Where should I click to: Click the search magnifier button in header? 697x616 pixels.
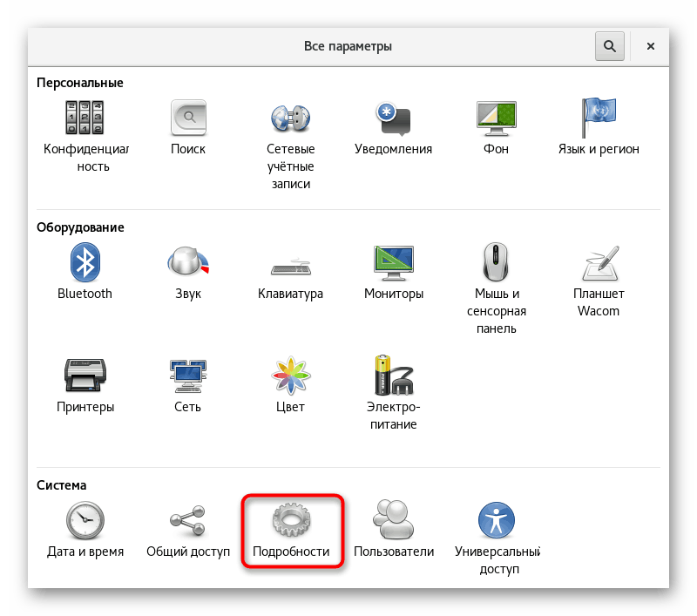(x=609, y=46)
